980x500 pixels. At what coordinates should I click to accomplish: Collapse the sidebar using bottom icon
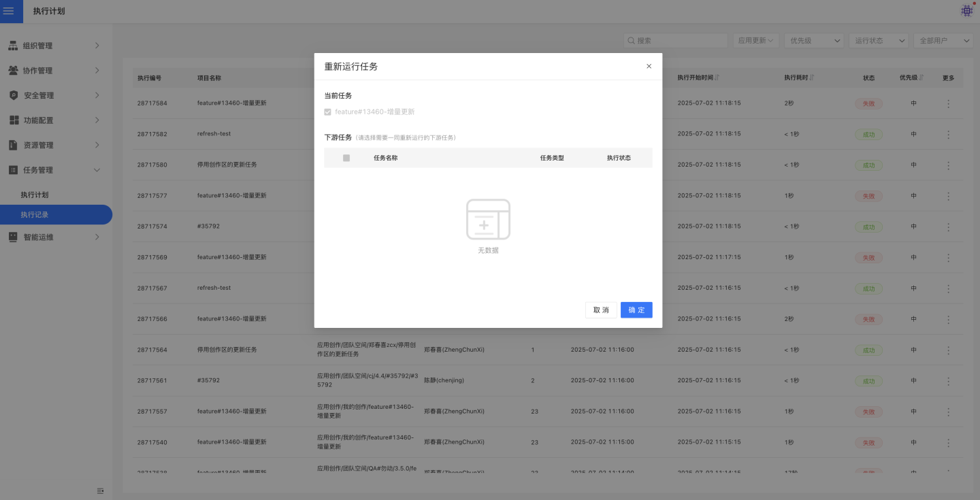100,490
